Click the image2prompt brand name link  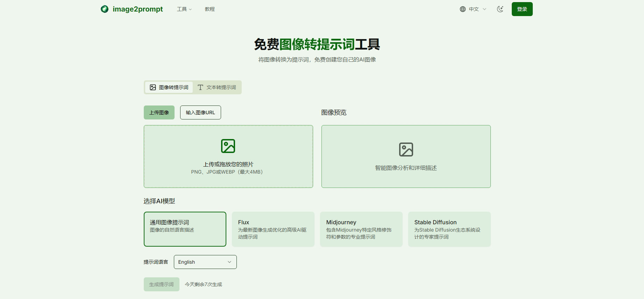[137, 9]
